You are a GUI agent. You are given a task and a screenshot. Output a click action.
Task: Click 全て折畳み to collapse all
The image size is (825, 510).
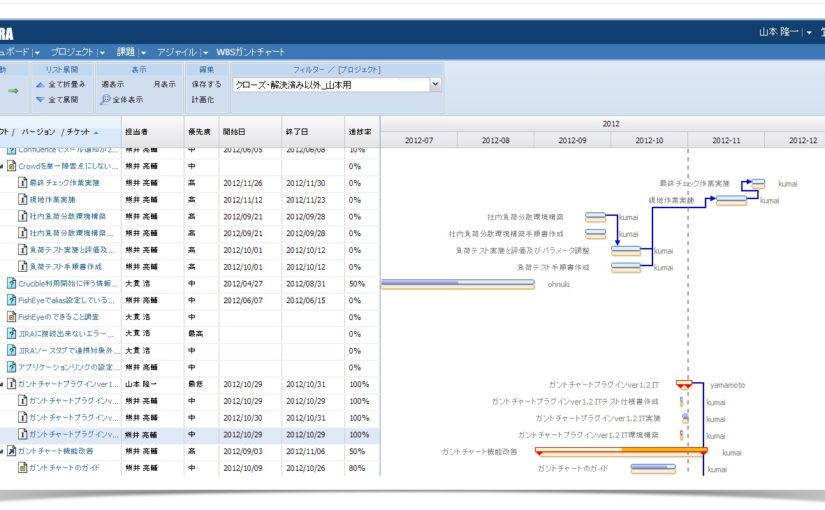click(x=66, y=84)
